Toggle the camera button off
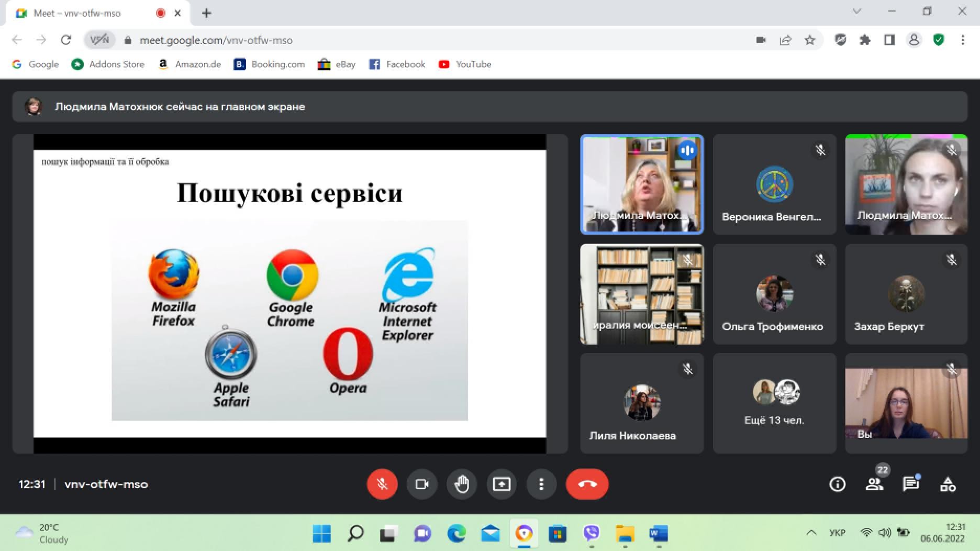Viewport: 980px width, 551px height. tap(422, 484)
